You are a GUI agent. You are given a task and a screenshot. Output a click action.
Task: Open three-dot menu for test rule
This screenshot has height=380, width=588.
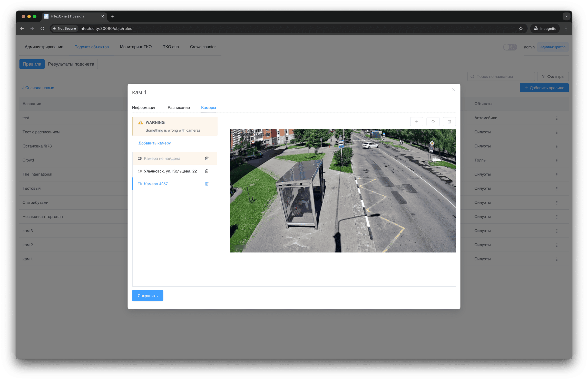557,118
